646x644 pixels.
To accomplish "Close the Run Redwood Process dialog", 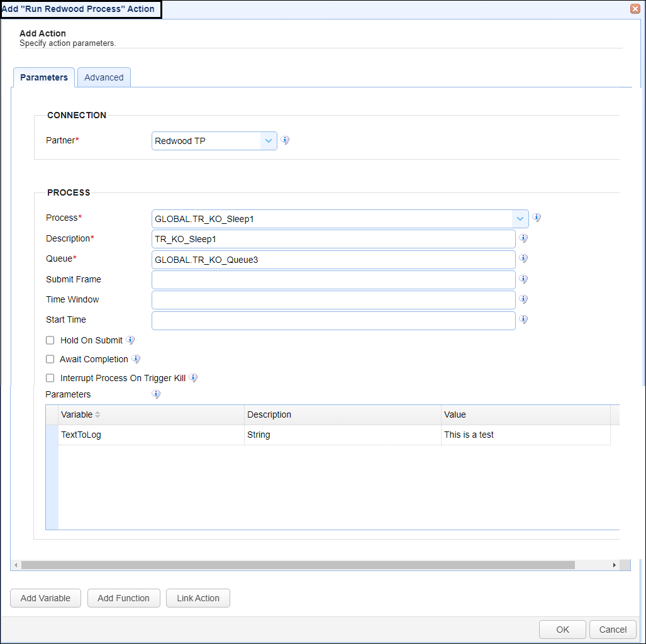I will pyautogui.click(x=635, y=9).
